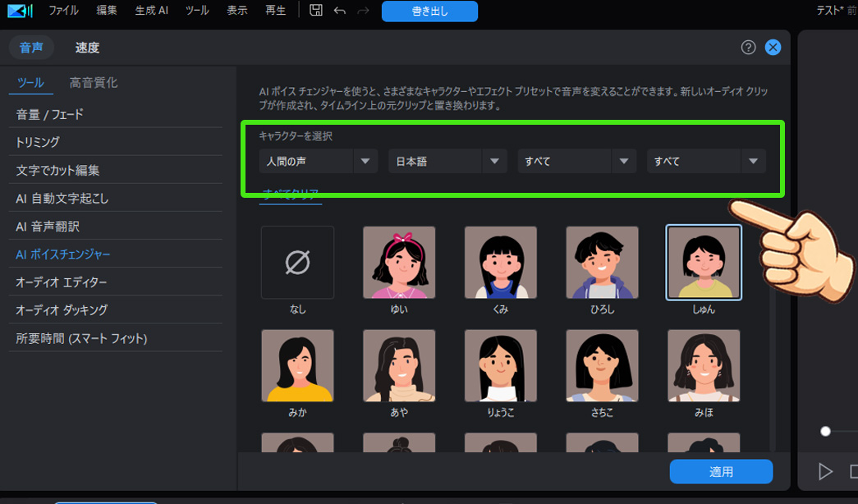Open the ファイル menu
This screenshot has height=504, width=858.
click(63, 11)
